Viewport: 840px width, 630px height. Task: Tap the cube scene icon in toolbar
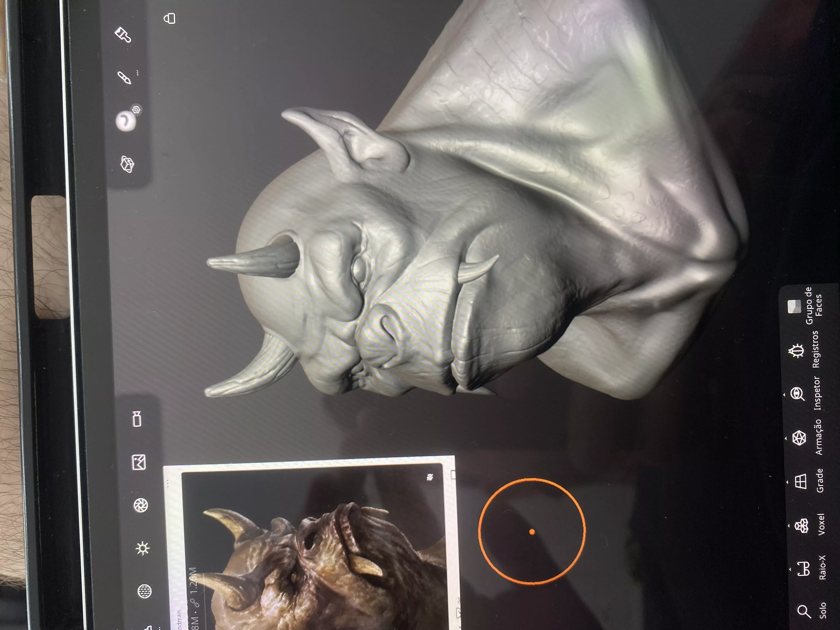pyautogui.click(x=127, y=164)
